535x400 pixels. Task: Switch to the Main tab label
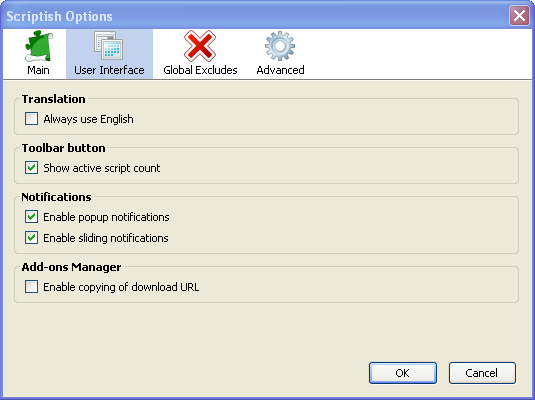click(x=38, y=70)
